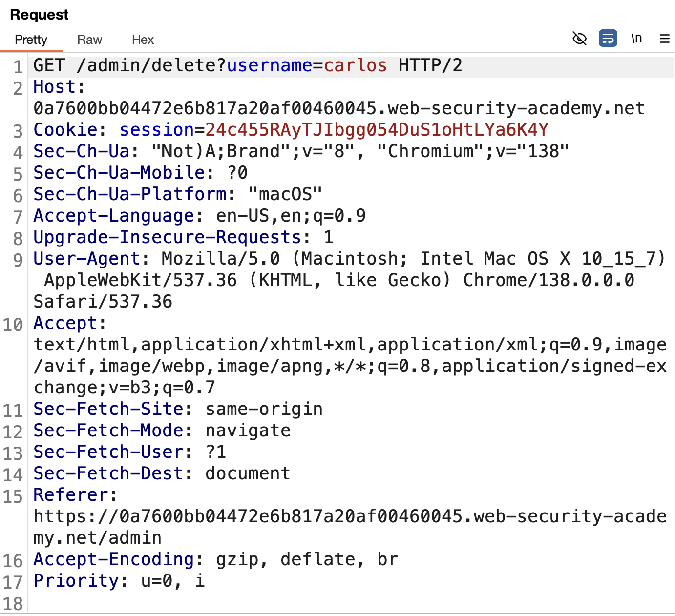Open the hamburger options menu
The image size is (675, 616).
tap(665, 39)
